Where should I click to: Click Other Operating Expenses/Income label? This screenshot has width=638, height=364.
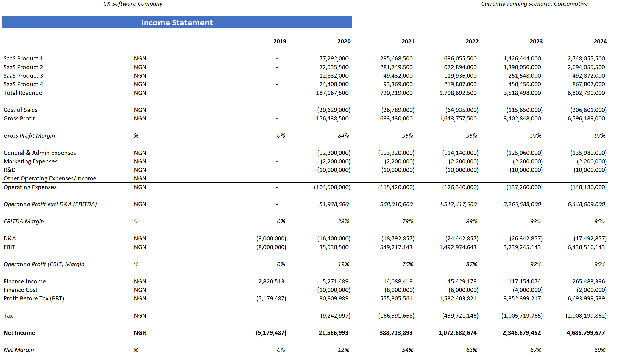(x=50, y=178)
